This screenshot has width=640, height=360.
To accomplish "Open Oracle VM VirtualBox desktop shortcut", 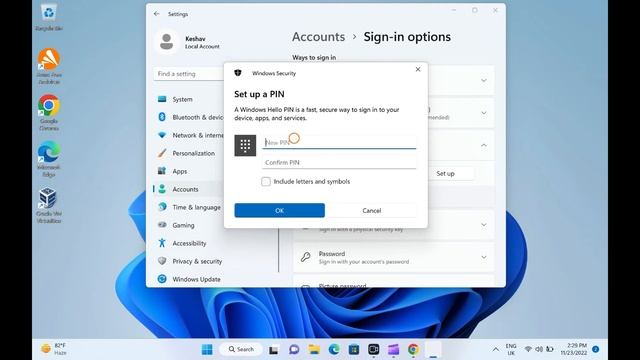I will pyautogui.click(x=49, y=205).
